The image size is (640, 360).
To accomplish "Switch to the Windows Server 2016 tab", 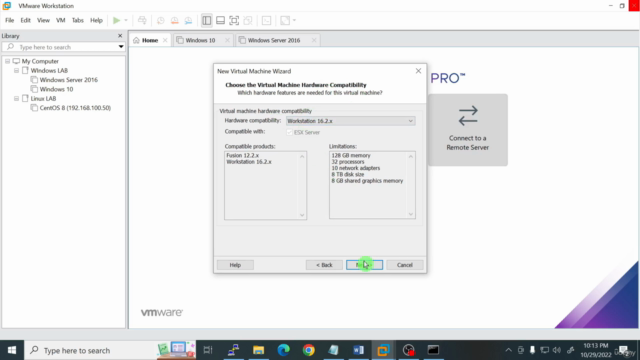I will point(274,40).
